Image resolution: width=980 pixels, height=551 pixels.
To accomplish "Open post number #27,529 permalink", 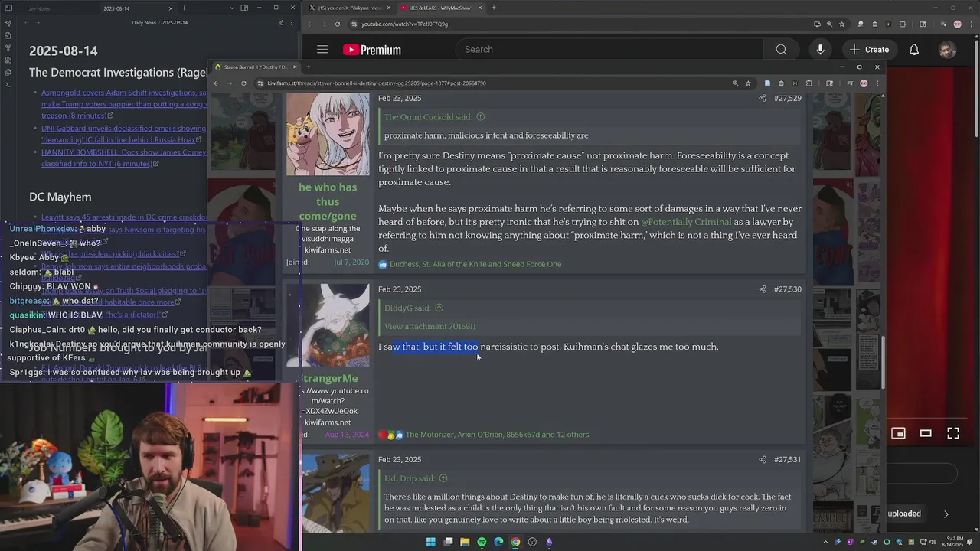I will coord(787,98).
